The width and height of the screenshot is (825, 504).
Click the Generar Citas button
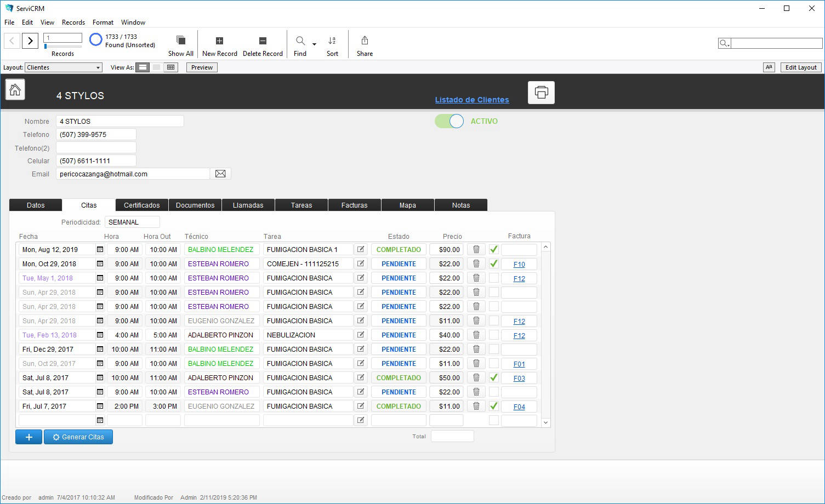click(x=78, y=437)
